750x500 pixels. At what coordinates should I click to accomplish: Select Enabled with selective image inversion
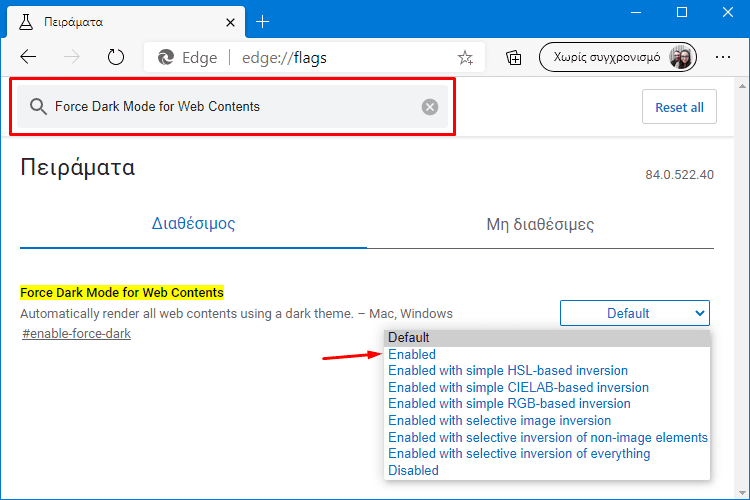coord(500,421)
